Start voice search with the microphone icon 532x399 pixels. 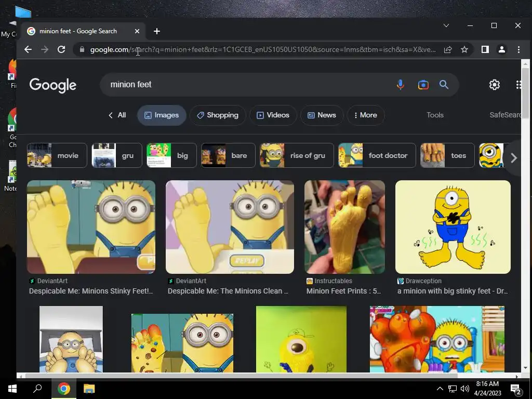[401, 85]
